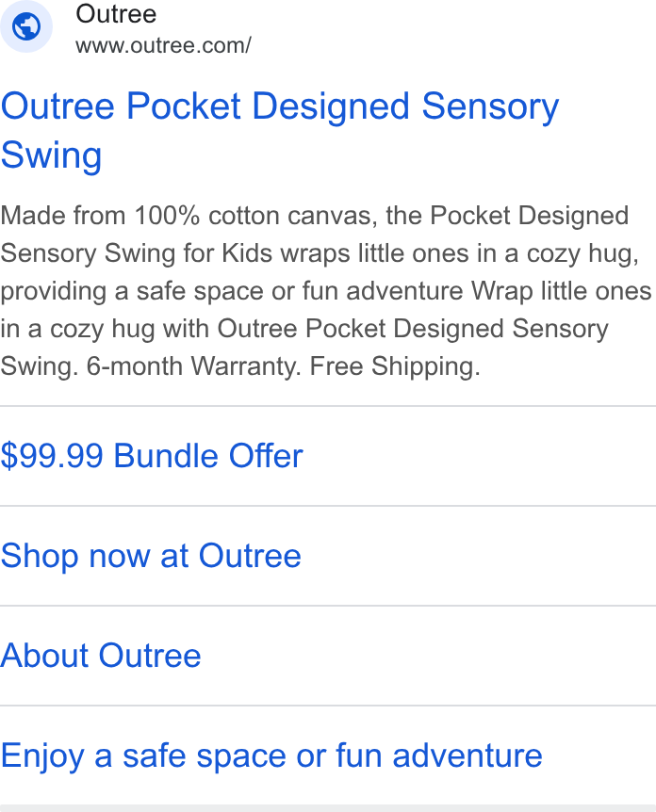This screenshot has height=812, width=656.
Task: Visit the About Outree sitelink
Action: (x=101, y=656)
